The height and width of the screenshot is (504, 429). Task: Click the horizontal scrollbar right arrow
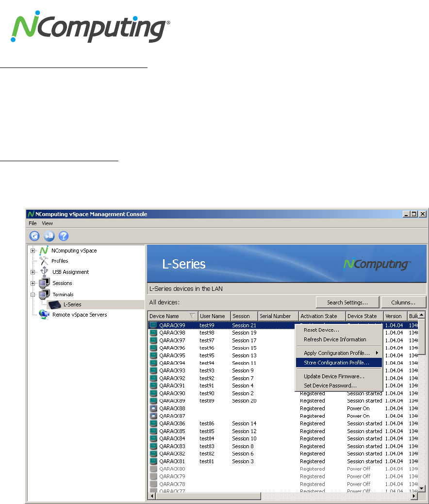[x=415, y=496]
